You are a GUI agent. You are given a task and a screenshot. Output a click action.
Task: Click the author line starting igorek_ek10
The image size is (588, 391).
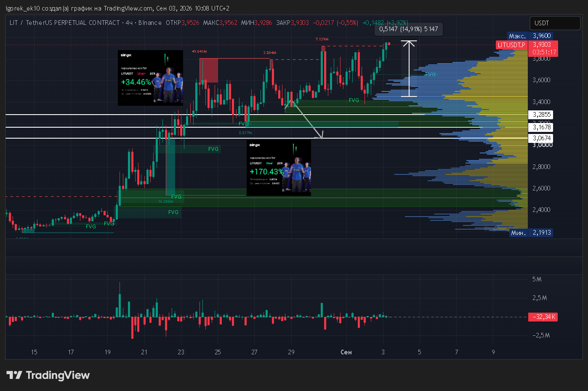click(118, 8)
